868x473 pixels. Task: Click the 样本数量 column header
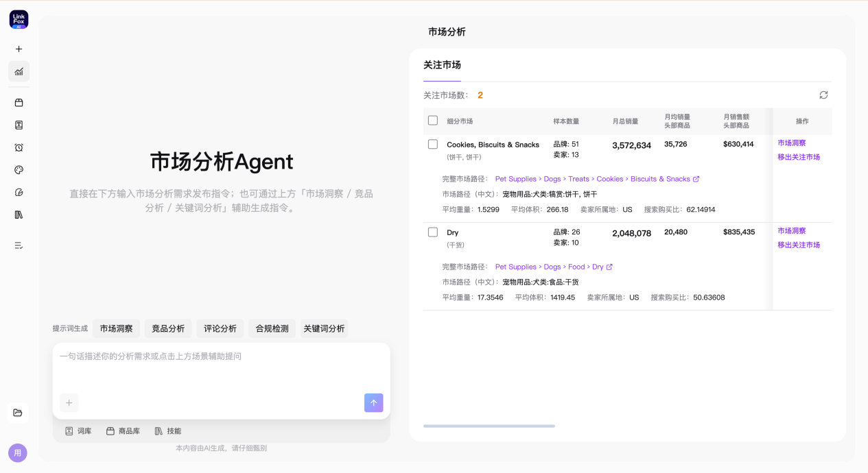tap(566, 121)
